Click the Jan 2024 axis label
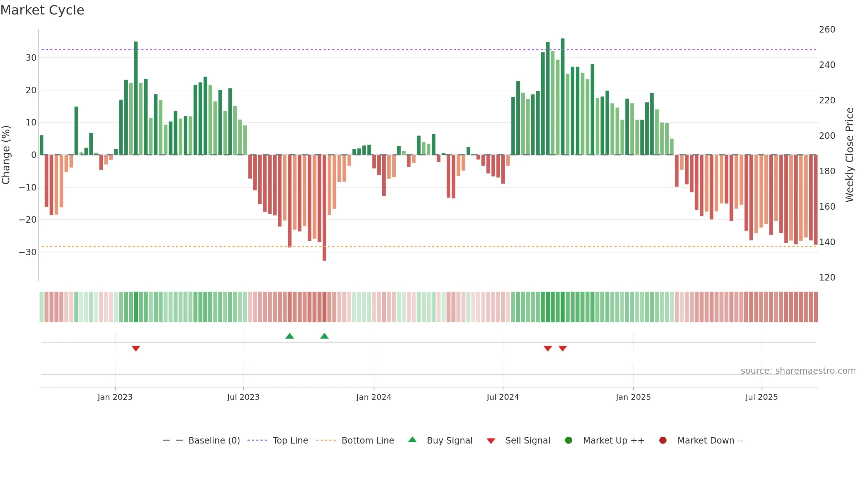Screen dimensions: 868x488 [x=374, y=397]
